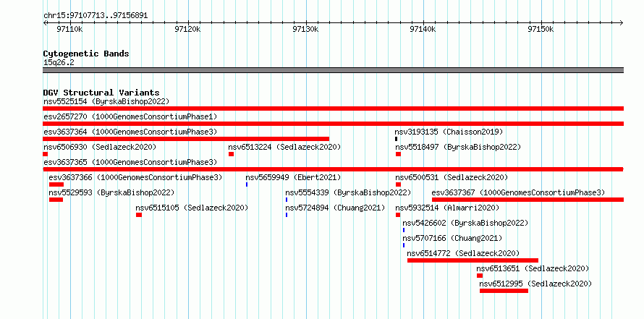644x319 pixels.
Task: Open nsv6515105 (Sedlazeck2020) label
Action: [x=192, y=208]
